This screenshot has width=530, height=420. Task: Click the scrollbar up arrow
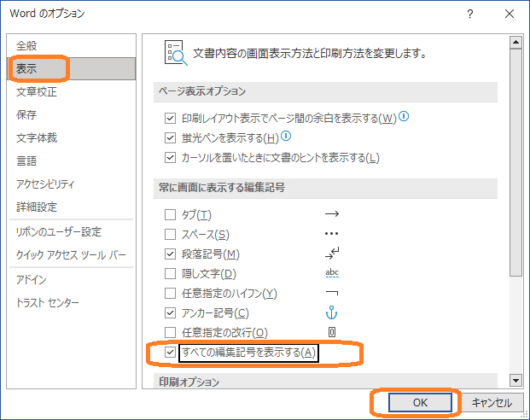[515, 42]
